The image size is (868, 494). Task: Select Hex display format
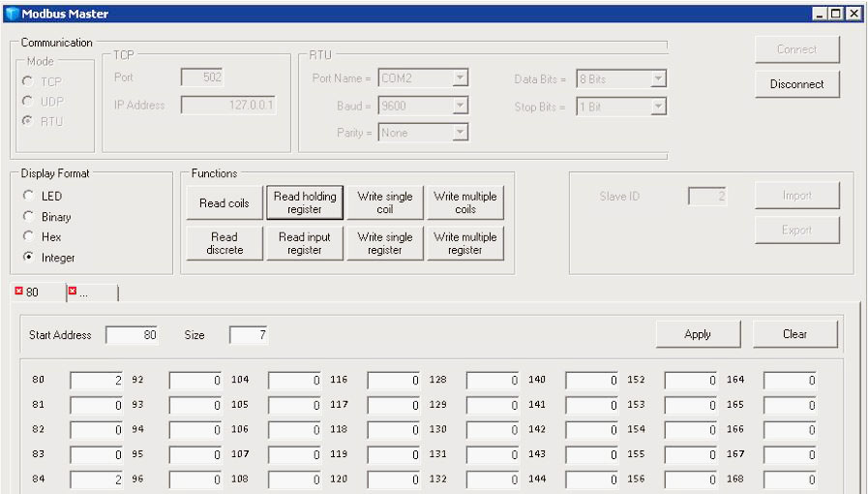(28, 236)
